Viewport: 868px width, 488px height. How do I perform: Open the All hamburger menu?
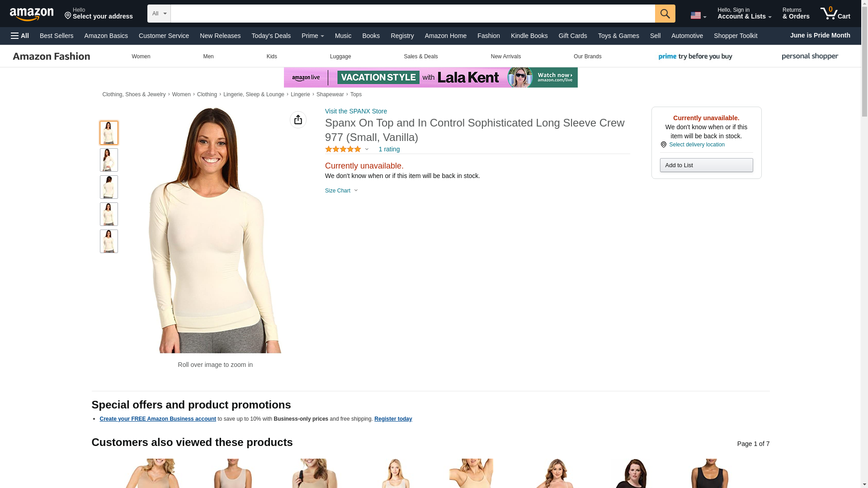[x=20, y=36]
